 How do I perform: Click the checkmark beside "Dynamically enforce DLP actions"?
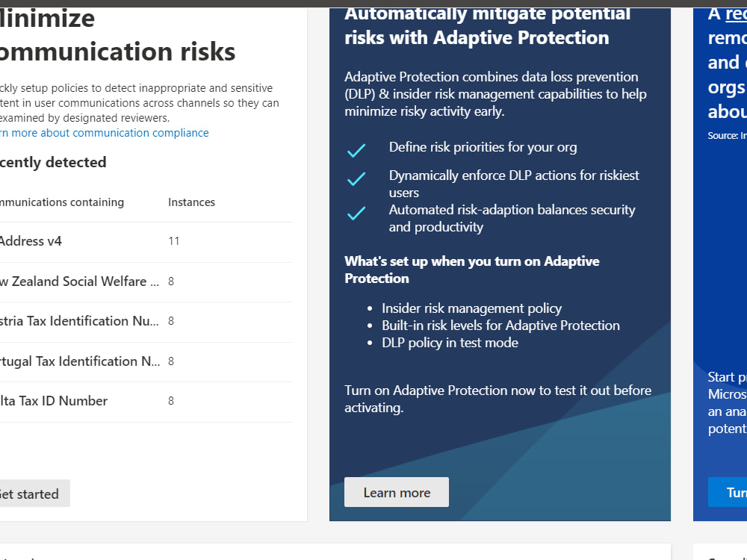coord(356,179)
